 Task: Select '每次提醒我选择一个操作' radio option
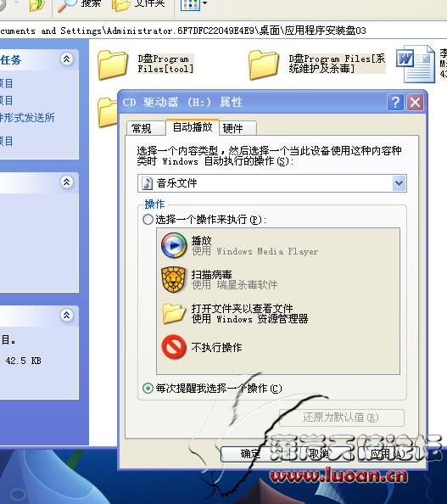tap(148, 389)
